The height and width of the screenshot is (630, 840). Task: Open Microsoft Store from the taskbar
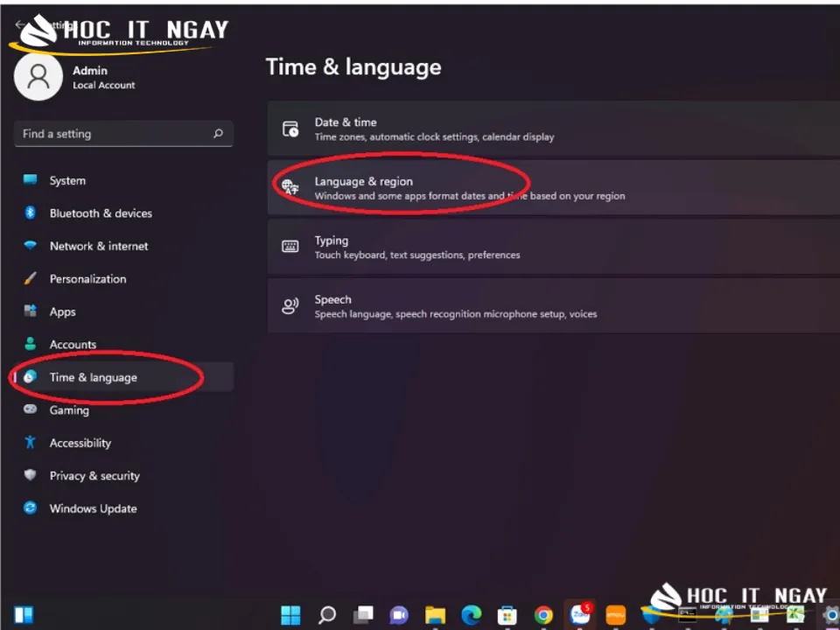pos(507,615)
